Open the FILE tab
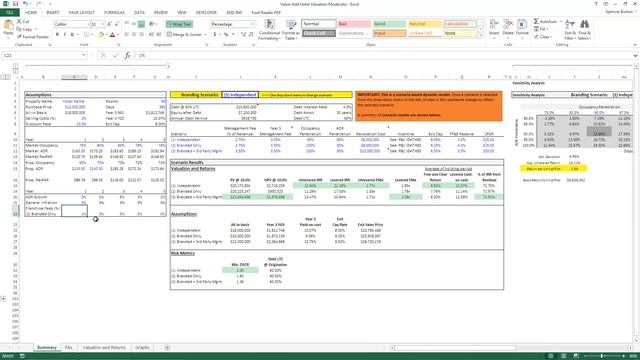 click(x=10, y=13)
